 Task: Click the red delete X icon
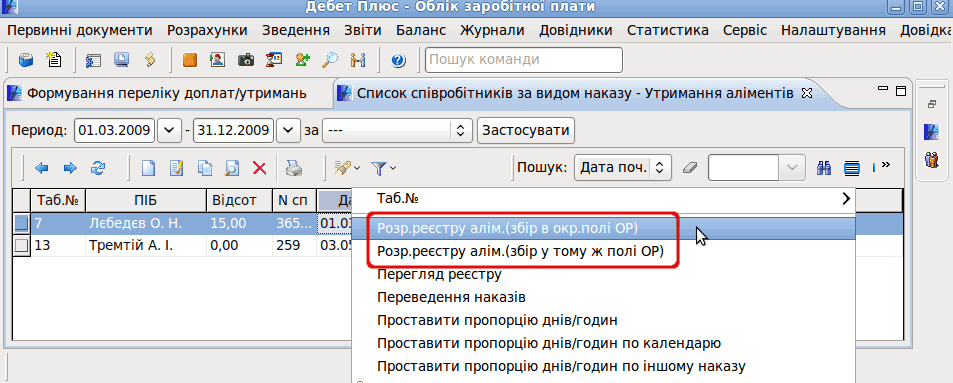coord(260,168)
